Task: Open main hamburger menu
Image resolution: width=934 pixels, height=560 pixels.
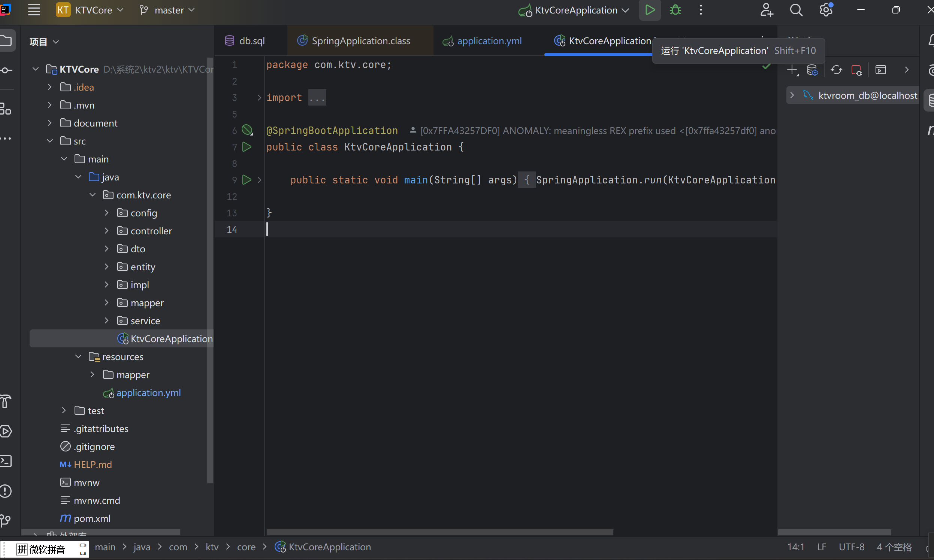Action: [x=34, y=10]
